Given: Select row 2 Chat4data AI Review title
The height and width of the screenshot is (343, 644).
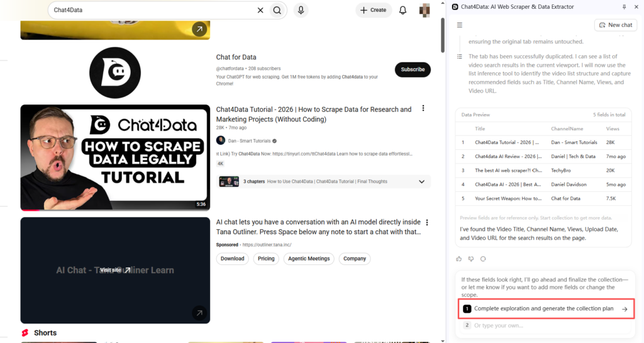Looking at the screenshot, I should 508,157.
